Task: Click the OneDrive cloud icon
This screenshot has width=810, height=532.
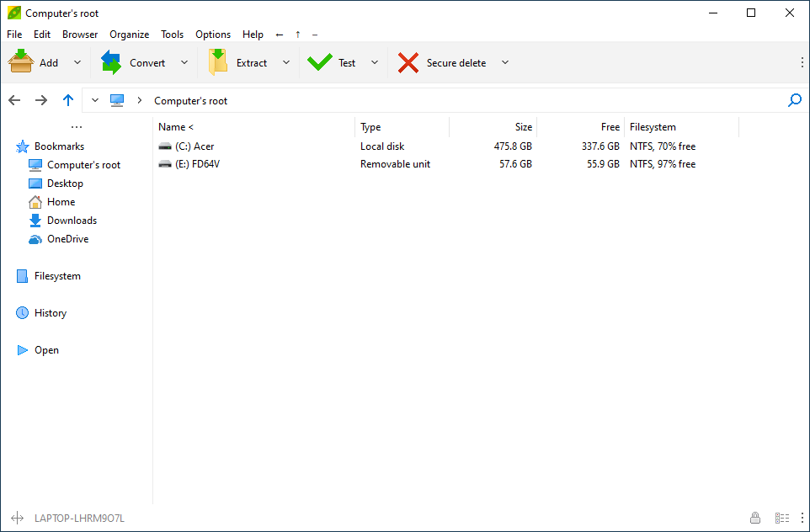Action: coord(35,239)
